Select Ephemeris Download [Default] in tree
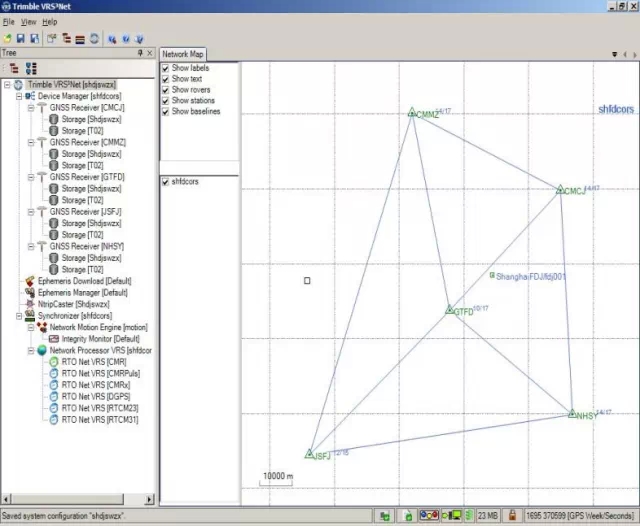The height and width of the screenshot is (526, 640). (84, 281)
